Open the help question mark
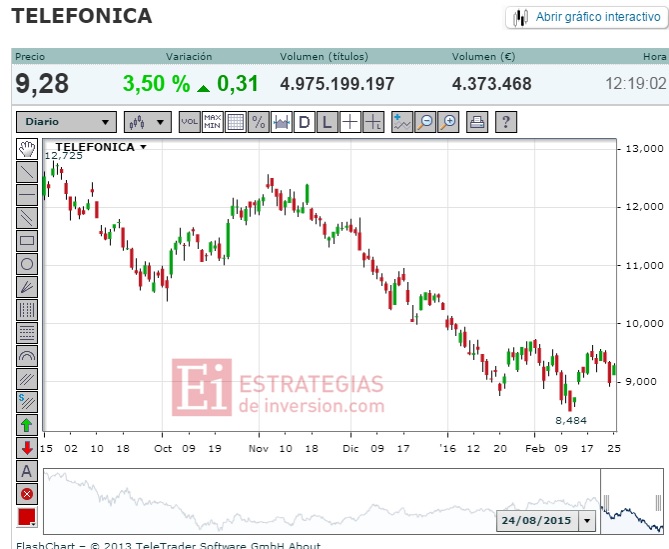This screenshot has width=669, height=549. (506, 122)
